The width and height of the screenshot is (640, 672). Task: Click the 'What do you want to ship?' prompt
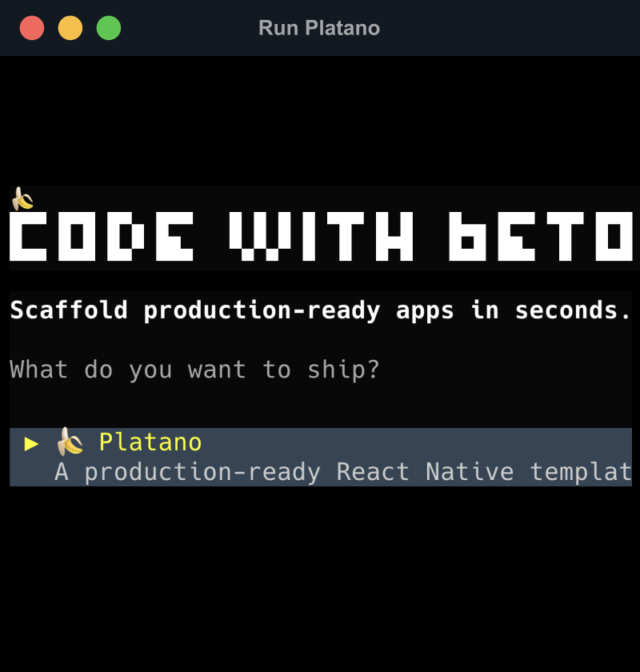pyautogui.click(x=194, y=370)
